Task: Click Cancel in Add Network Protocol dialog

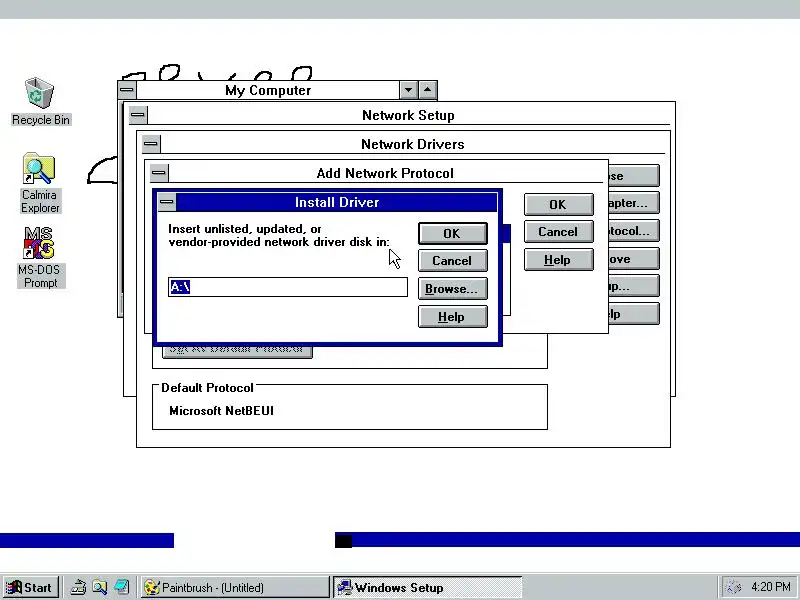Action: tap(559, 232)
